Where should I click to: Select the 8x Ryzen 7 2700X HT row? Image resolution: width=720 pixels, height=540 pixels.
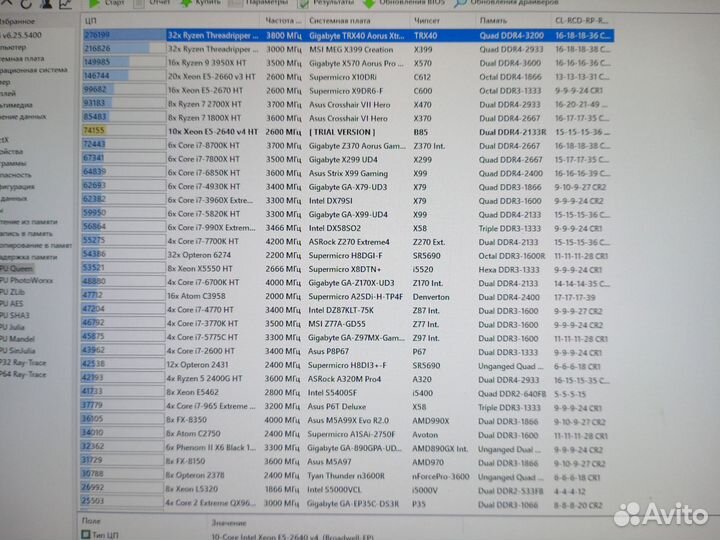(348, 104)
